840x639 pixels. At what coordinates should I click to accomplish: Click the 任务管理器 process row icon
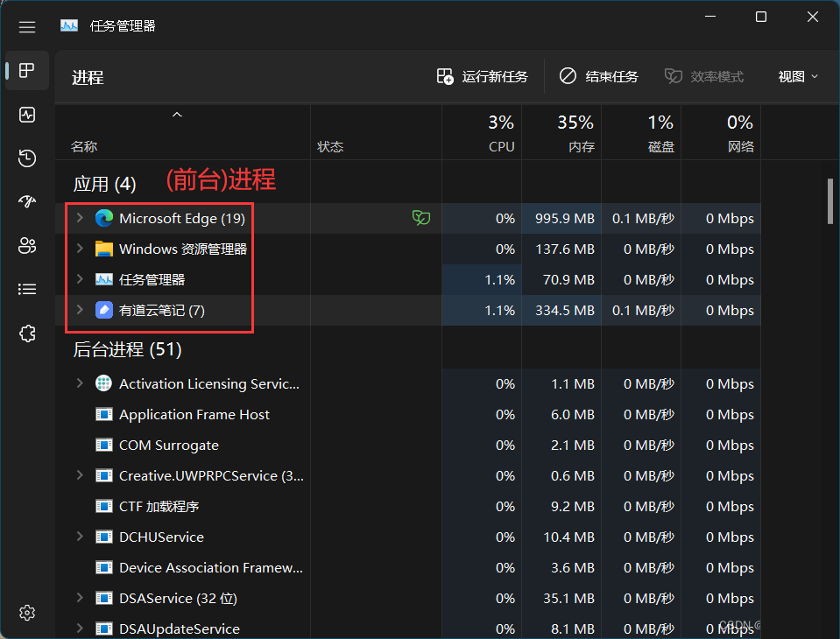tap(104, 279)
